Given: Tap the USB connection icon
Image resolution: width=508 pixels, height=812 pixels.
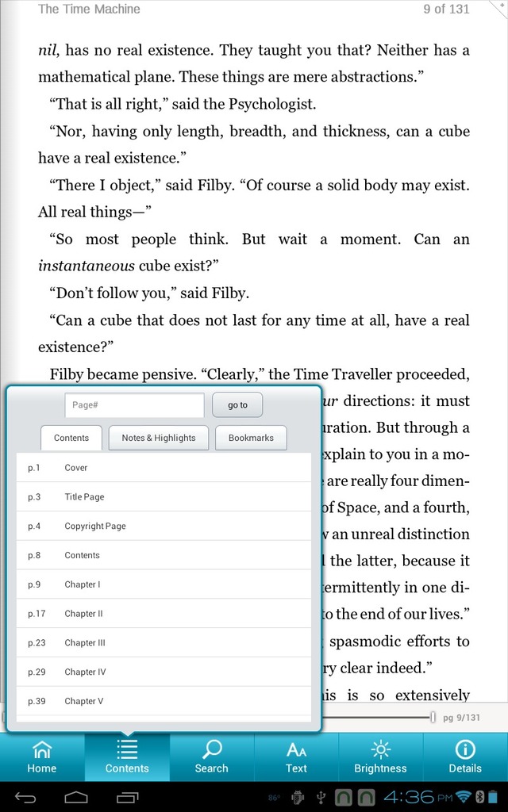Looking at the screenshot, I should click(321, 798).
